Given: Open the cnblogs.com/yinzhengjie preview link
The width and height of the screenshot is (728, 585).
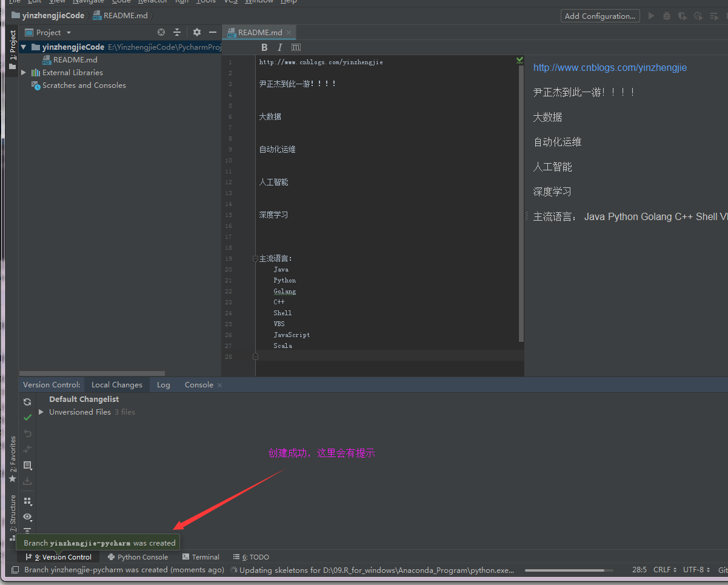Looking at the screenshot, I should 610,68.
